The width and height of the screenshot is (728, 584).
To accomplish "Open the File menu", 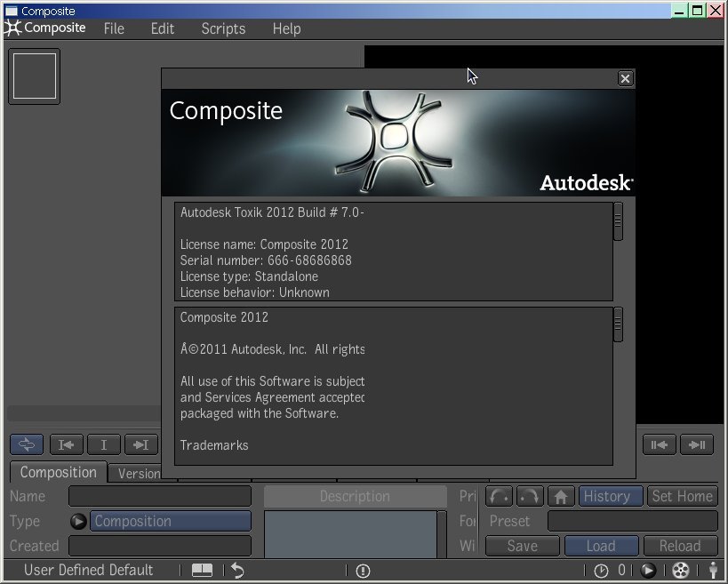I will (x=114, y=28).
